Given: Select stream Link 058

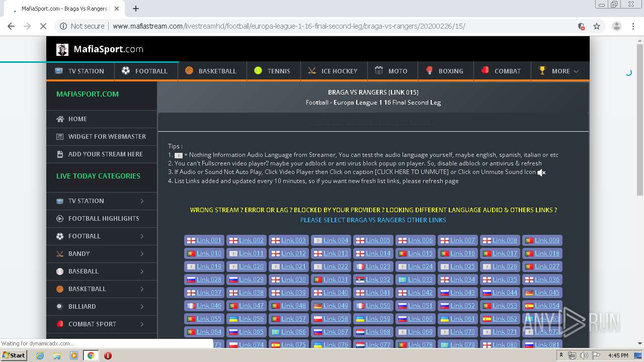Looking at the screenshot, I should point(331,319).
